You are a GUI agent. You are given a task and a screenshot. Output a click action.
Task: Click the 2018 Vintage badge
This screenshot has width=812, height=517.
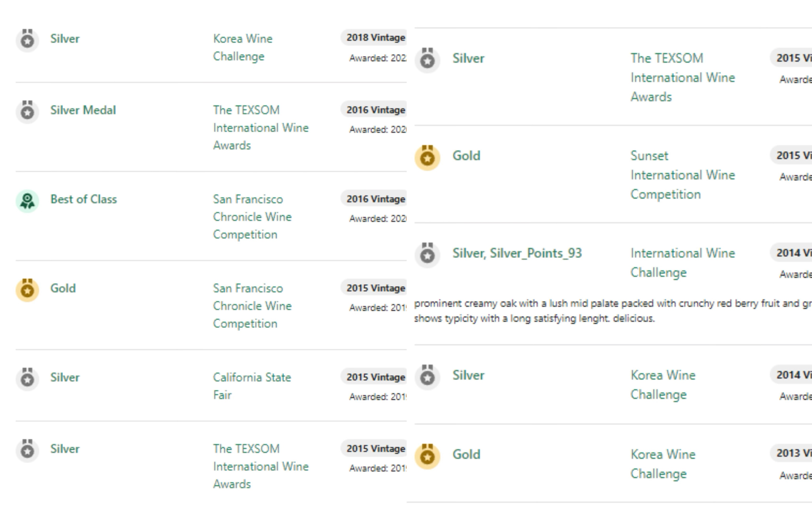[x=375, y=37]
